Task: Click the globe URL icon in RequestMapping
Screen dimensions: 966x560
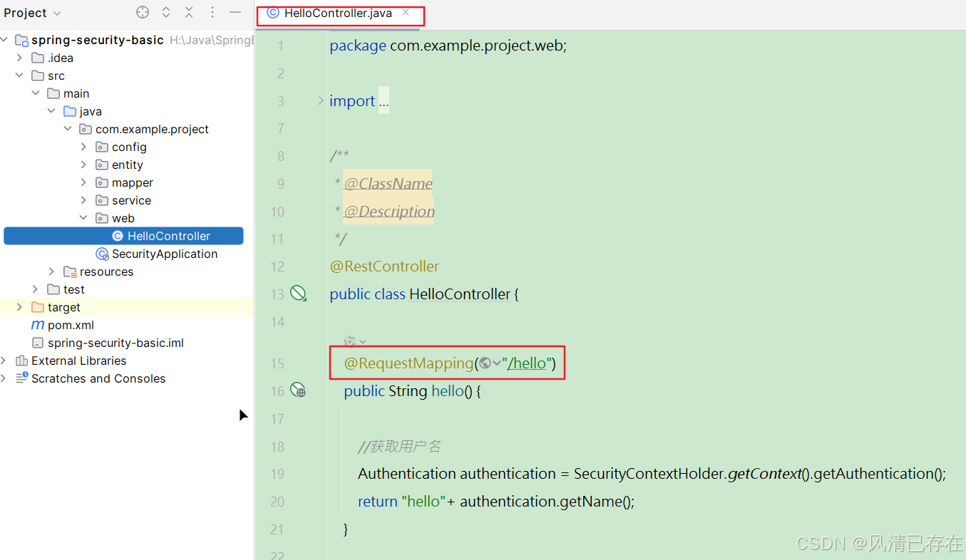Action: 485,363
